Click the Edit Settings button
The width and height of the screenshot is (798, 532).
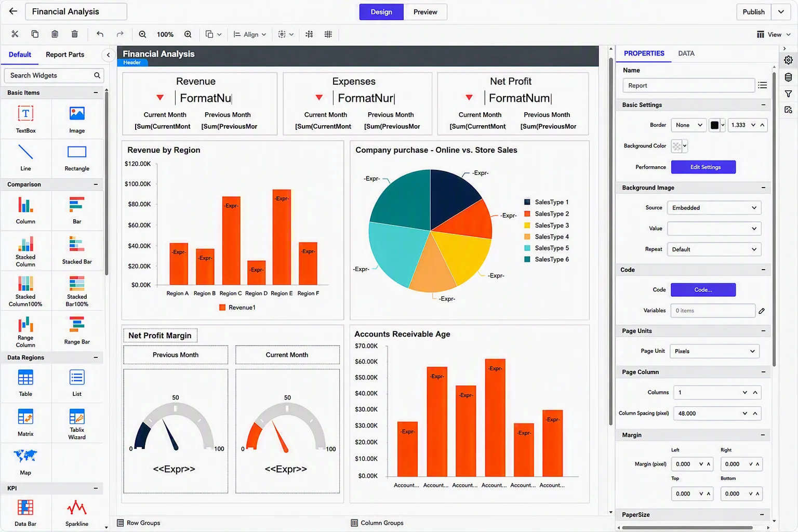703,167
